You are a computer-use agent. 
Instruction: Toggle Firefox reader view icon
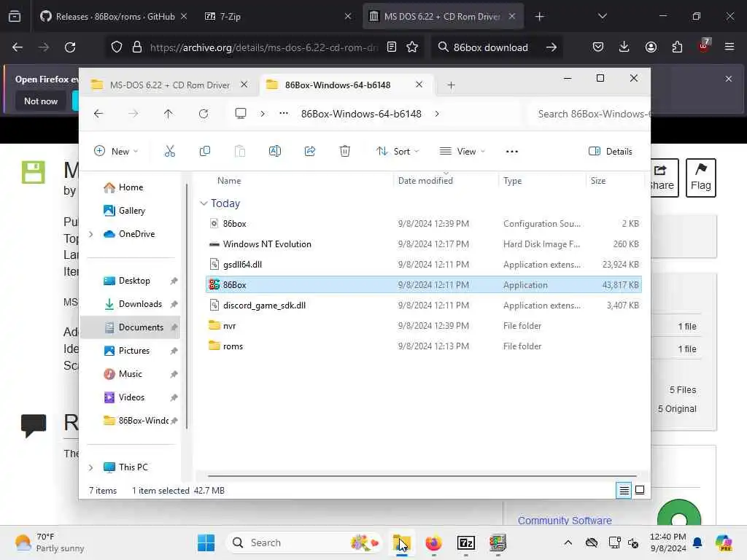392,47
